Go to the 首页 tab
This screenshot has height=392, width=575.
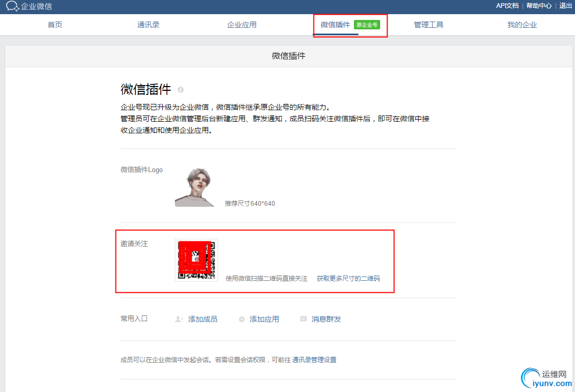pyautogui.click(x=55, y=25)
